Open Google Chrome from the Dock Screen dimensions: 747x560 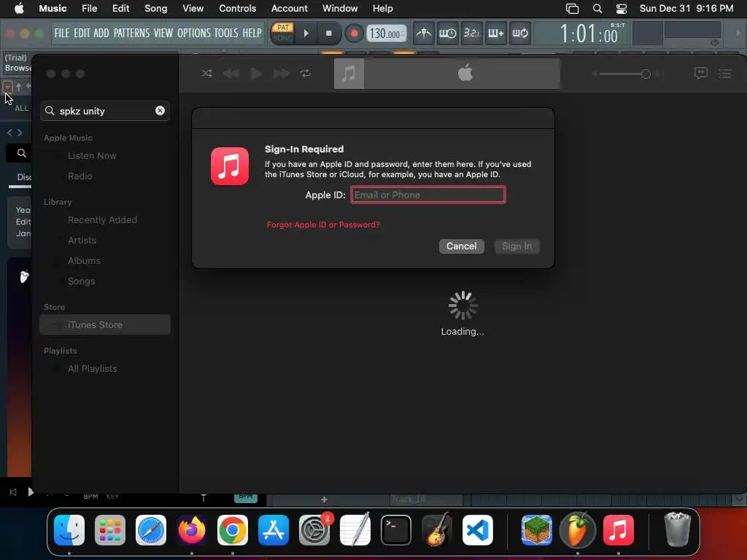[x=233, y=530]
